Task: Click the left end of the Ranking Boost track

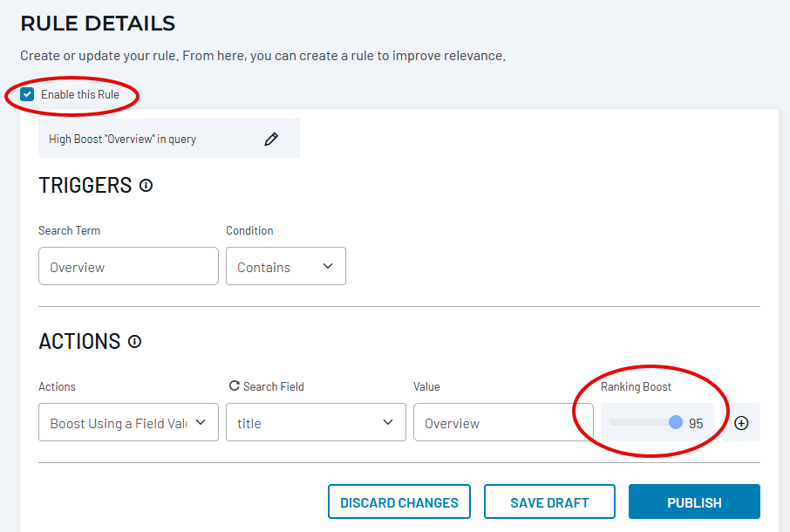Action: click(613, 423)
